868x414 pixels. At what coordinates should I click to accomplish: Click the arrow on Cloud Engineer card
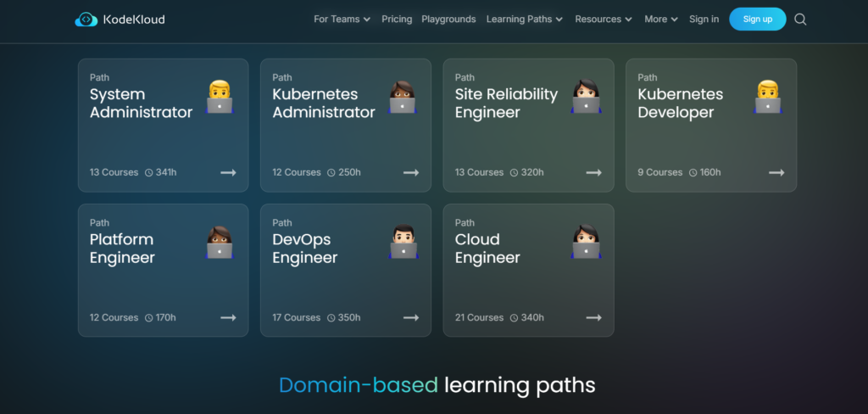click(x=593, y=317)
